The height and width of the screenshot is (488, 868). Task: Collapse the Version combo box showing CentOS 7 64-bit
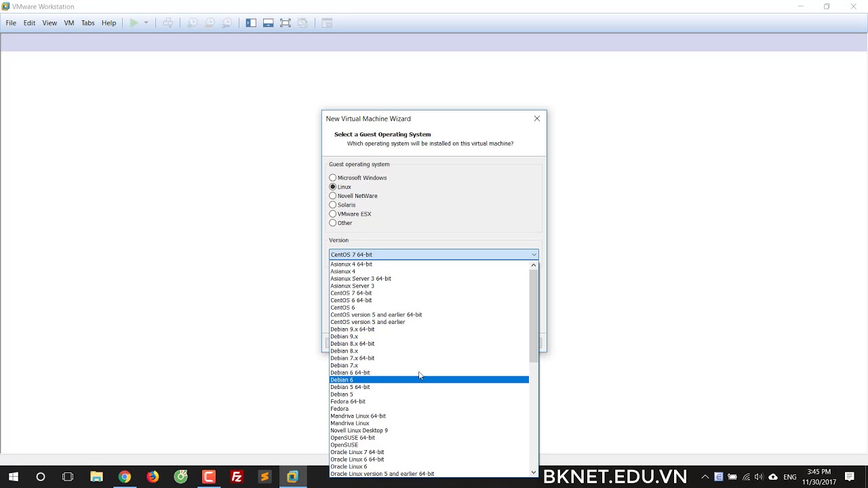pos(433,255)
